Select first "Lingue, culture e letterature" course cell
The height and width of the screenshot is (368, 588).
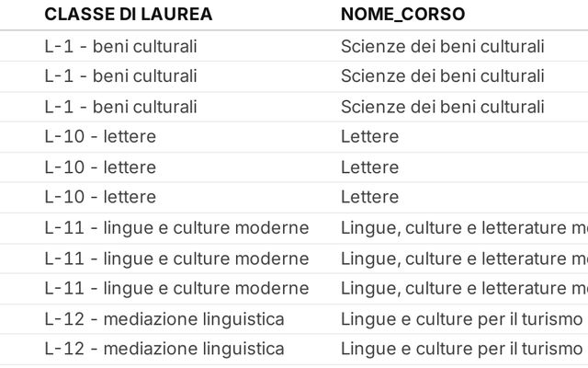coord(463,228)
